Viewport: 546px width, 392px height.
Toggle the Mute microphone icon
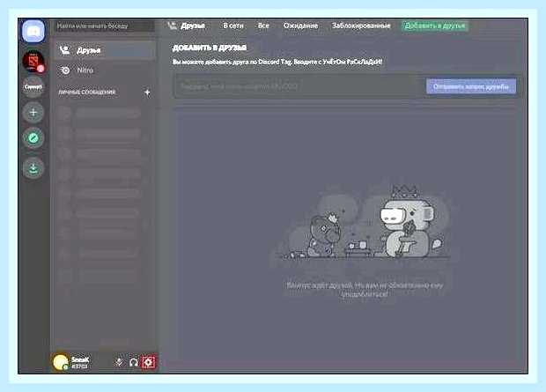[x=119, y=362]
